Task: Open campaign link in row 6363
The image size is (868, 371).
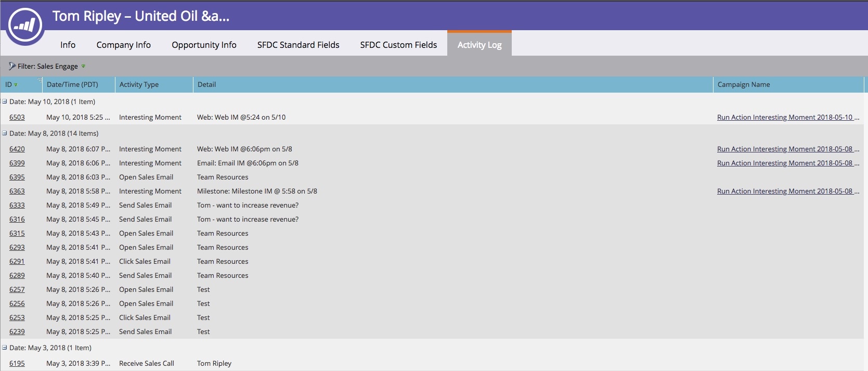Action: 788,191
